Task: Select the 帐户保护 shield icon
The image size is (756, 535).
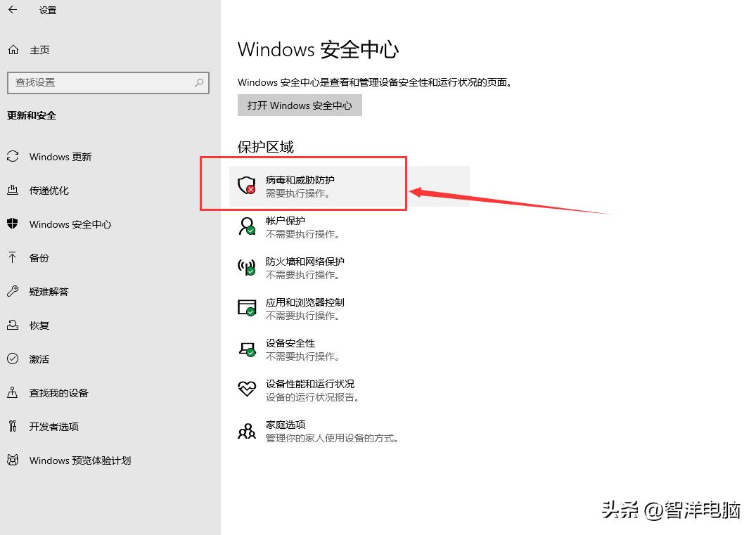Action: pyautogui.click(x=247, y=225)
